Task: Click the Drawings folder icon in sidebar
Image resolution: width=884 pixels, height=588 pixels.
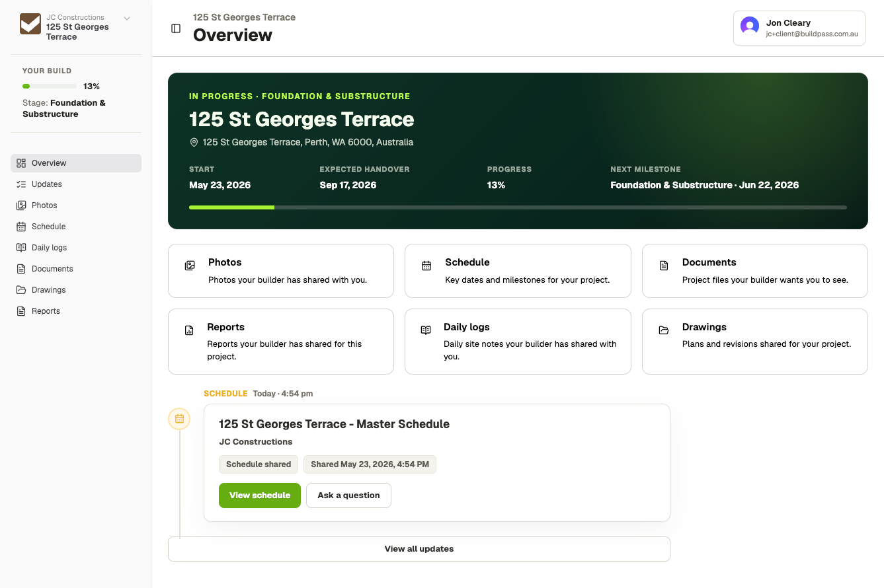Action: 21,290
